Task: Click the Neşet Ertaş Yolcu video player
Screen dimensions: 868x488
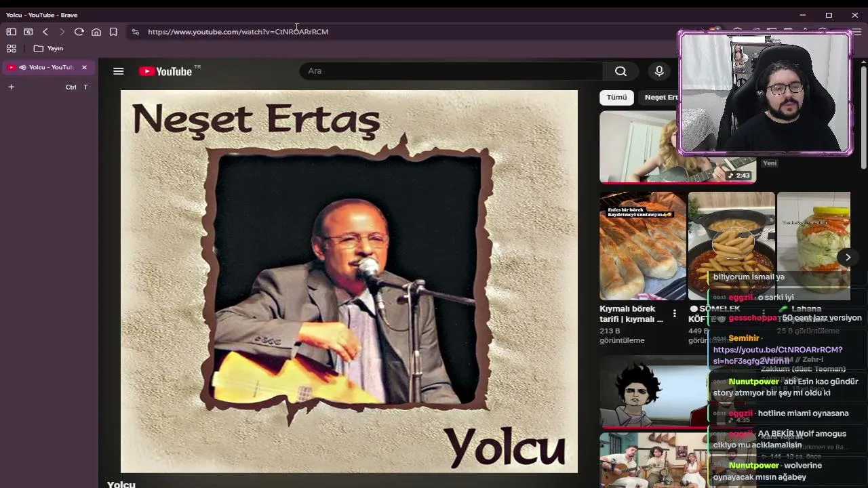Action: (x=349, y=281)
